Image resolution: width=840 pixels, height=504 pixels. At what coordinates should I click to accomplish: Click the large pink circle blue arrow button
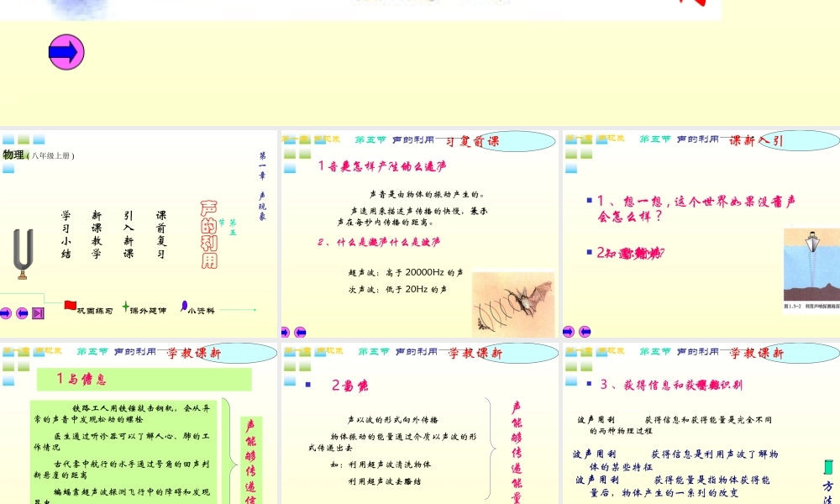point(66,52)
